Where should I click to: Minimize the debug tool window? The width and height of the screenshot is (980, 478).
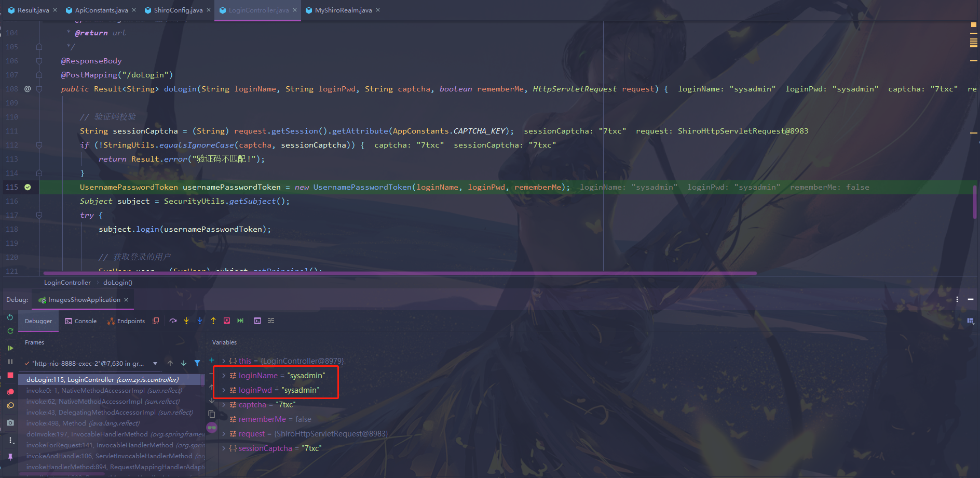[x=970, y=299]
